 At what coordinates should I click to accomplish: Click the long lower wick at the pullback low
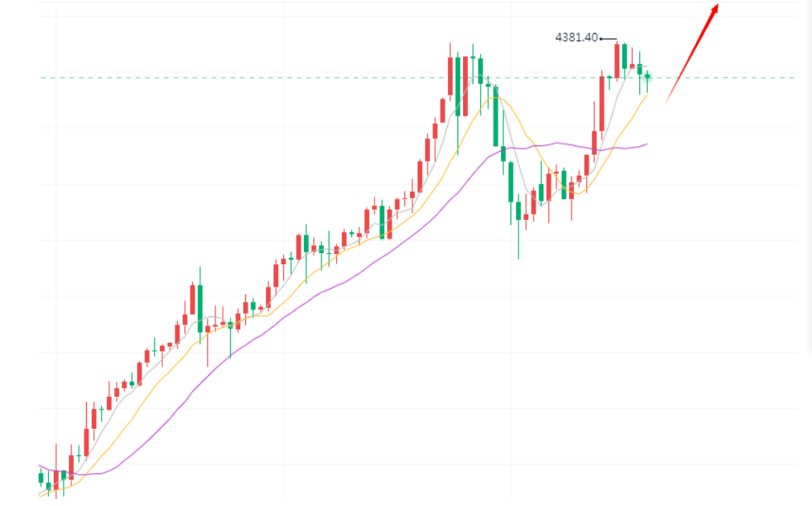point(519,241)
